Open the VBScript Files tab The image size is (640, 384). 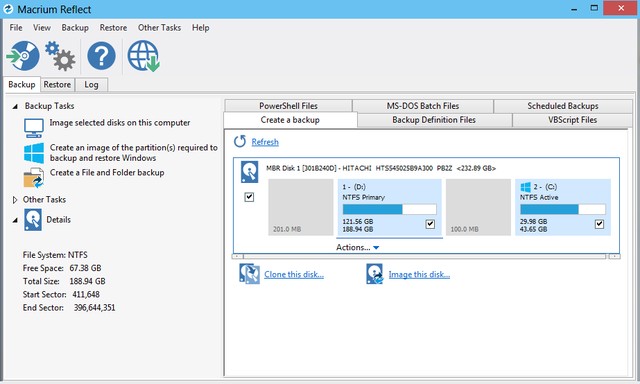pos(572,120)
